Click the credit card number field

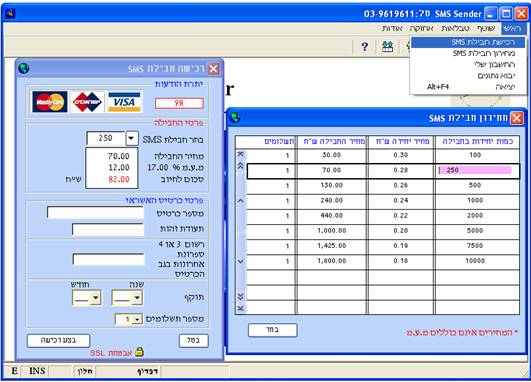[x=95, y=213]
